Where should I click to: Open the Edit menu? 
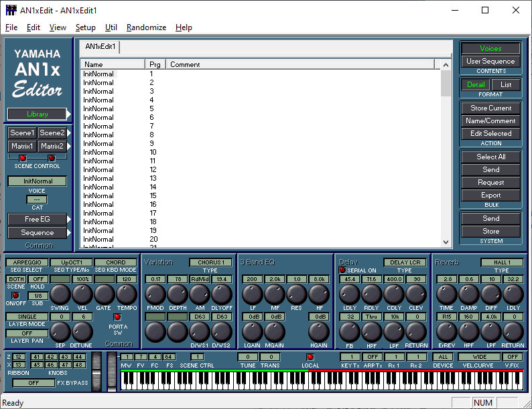(x=34, y=27)
